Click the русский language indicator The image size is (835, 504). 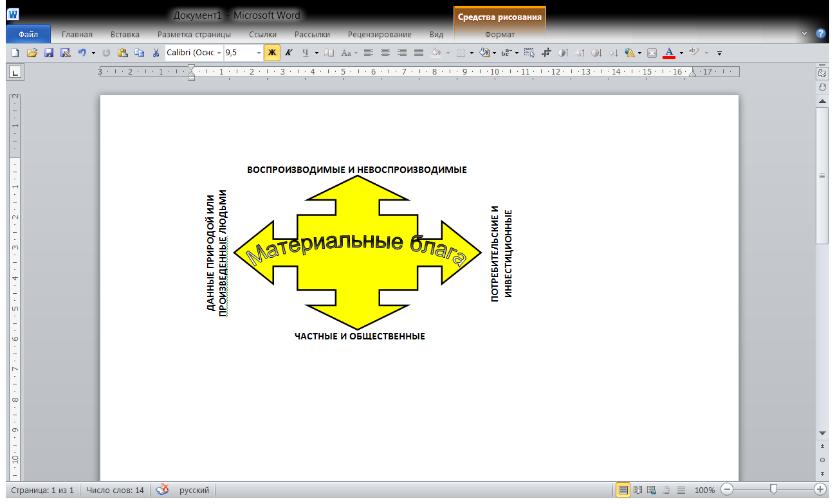[x=194, y=491]
